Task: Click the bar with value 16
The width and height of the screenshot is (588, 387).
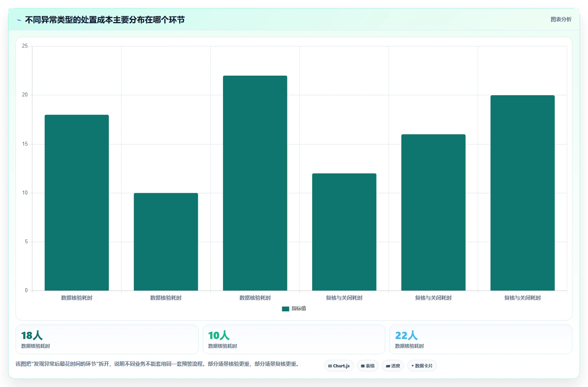Action: [x=433, y=213]
